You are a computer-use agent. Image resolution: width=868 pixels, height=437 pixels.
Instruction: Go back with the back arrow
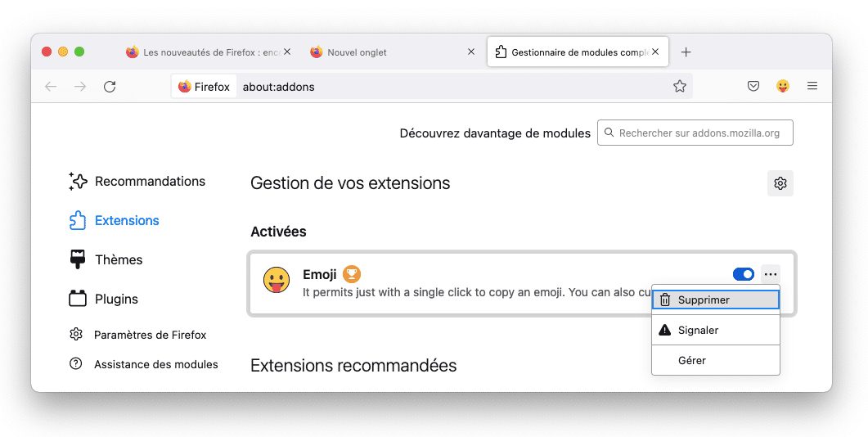click(x=51, y=87)
